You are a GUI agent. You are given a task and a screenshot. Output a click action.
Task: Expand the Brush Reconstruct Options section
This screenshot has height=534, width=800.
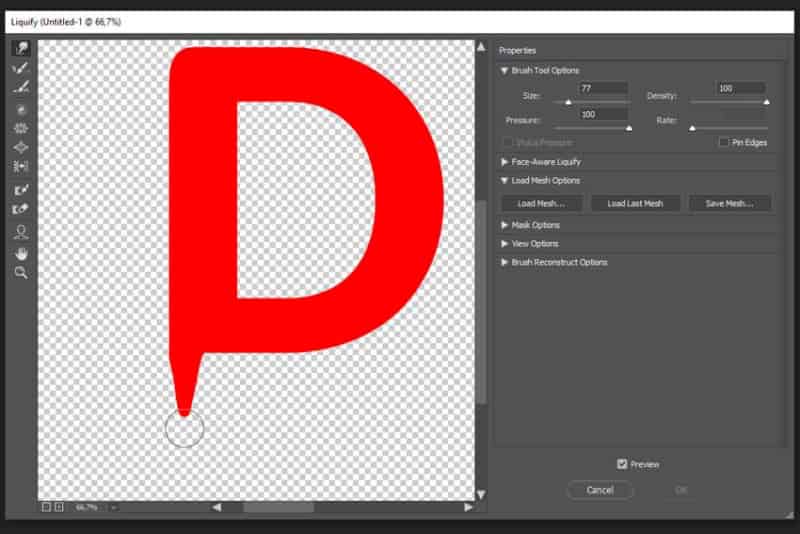[504, 262]
